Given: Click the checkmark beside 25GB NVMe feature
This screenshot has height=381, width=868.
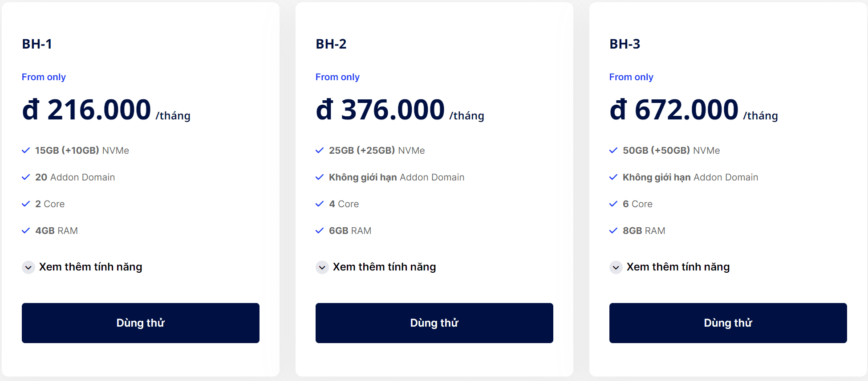Looking at the screenshot, I should [x=320, y=151].
